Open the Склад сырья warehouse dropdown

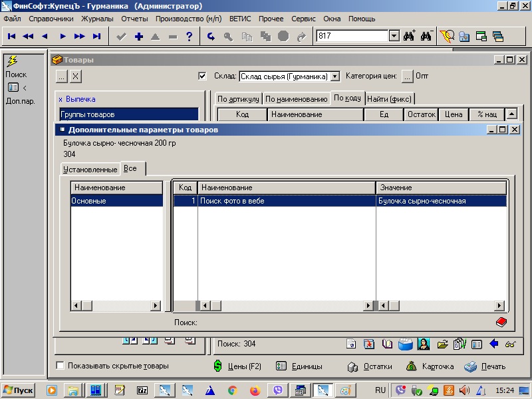click(x=335, y=76)
